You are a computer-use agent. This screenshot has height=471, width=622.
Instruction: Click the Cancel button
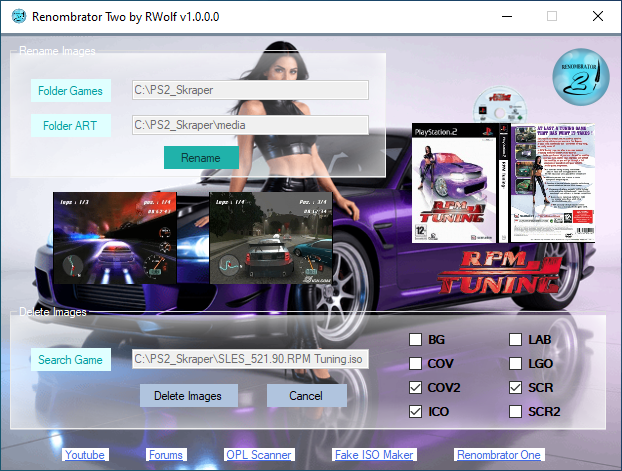pos(306,396)
